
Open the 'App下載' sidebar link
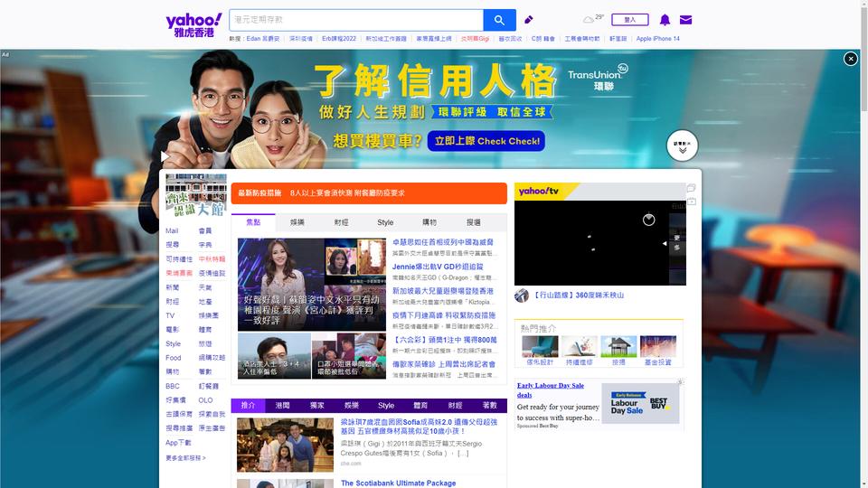[178, 443]
